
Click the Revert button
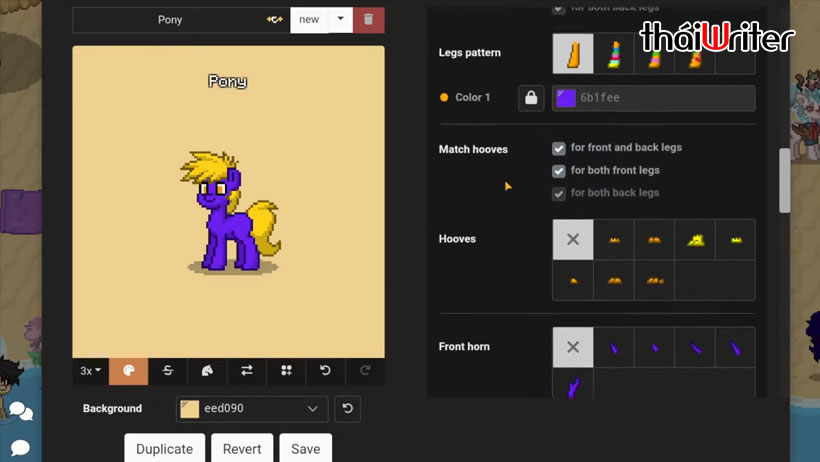coord(242,448)
